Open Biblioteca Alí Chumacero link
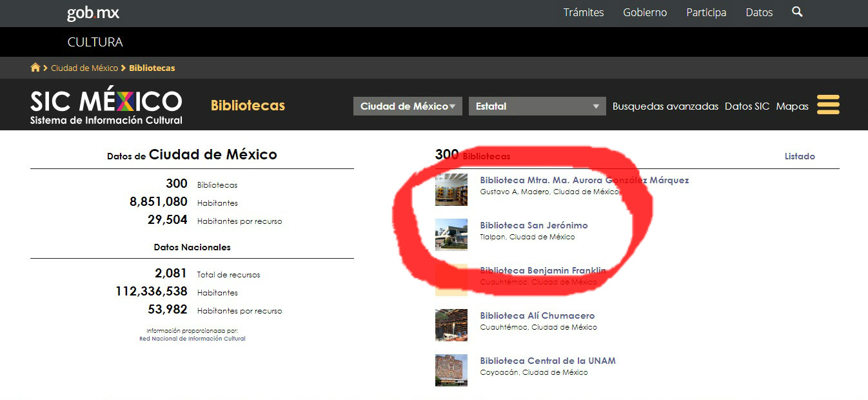The height and width of the screenshot is (400, 868). click(537, 315)
